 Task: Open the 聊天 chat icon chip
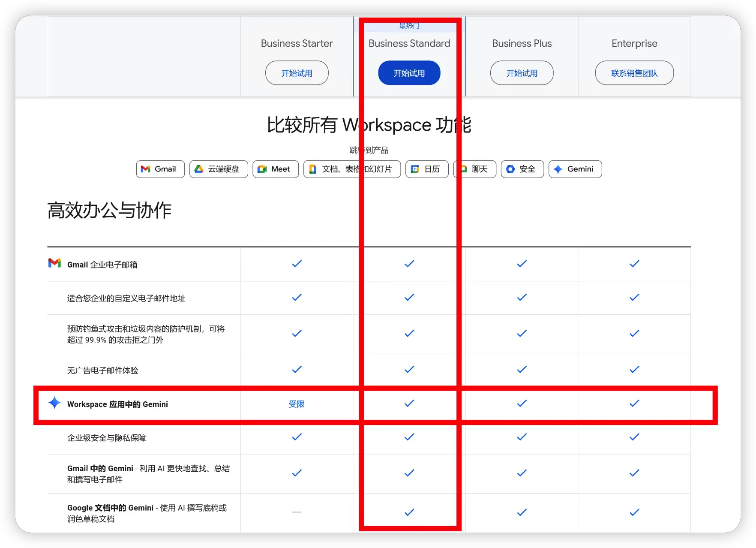click(x=464, y=169)
